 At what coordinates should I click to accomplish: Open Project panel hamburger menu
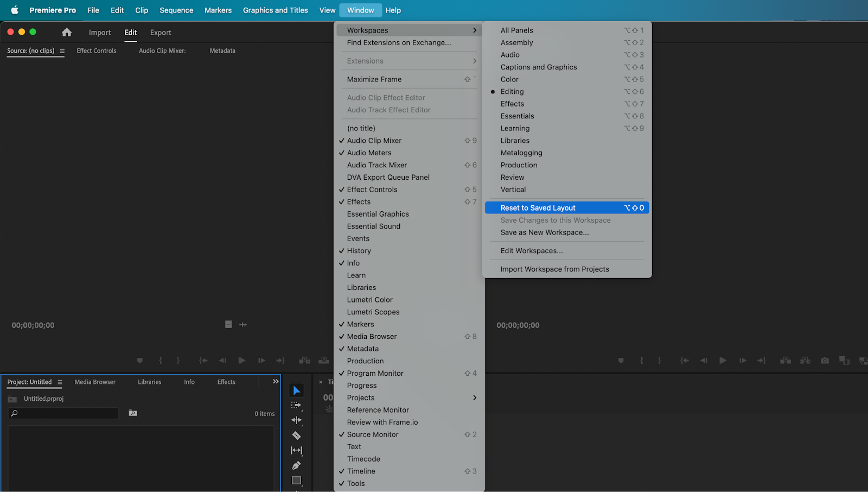point(60,382)
